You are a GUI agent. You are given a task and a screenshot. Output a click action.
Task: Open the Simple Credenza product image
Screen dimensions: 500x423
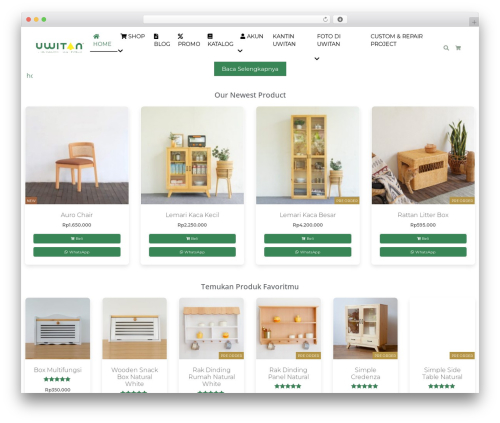[365, 328]
